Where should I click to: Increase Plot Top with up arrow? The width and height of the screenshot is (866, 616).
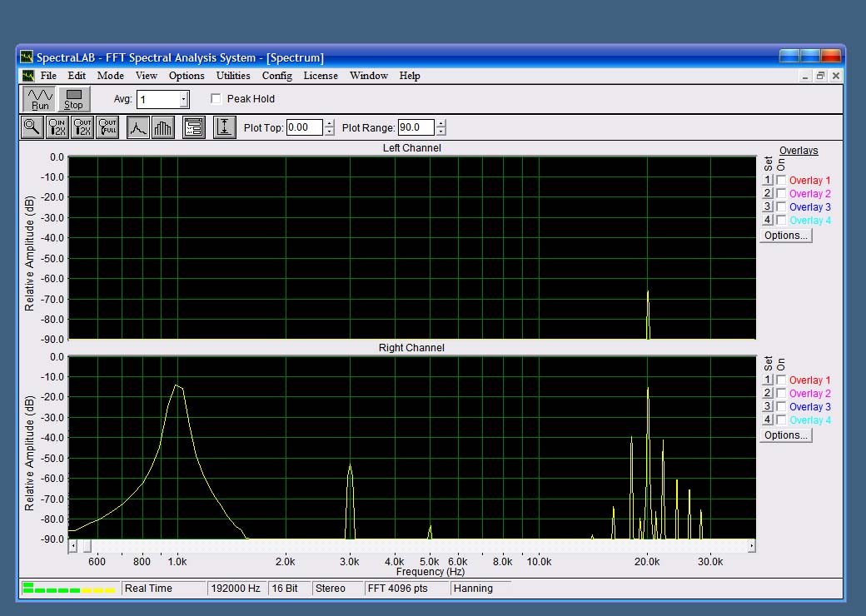pyautogui.click(x=330, y=124)
